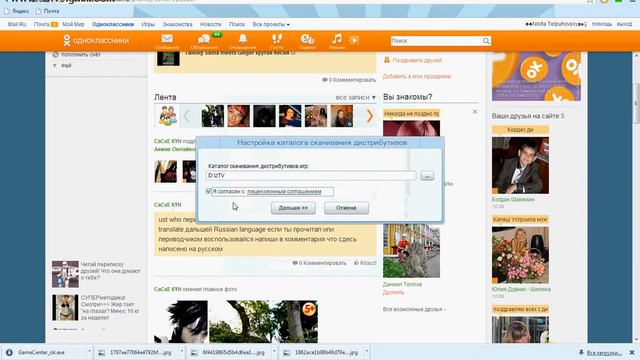Open Новости in the top navigation
This screenshot has height=360, width=640.
pos(211,24)
